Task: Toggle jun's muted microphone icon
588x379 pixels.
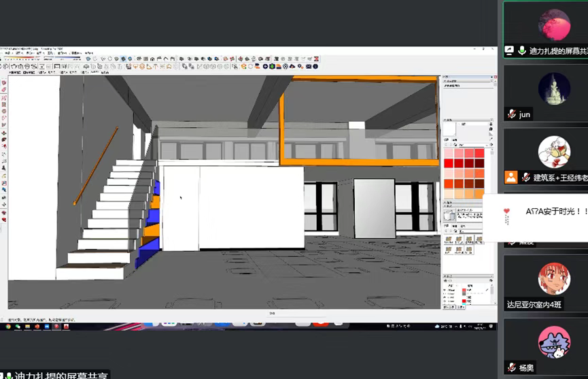Action: (512, 114)
